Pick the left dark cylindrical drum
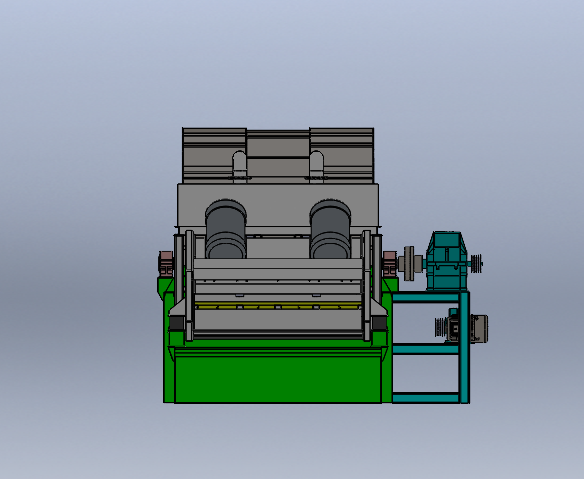 click(226, 229)
